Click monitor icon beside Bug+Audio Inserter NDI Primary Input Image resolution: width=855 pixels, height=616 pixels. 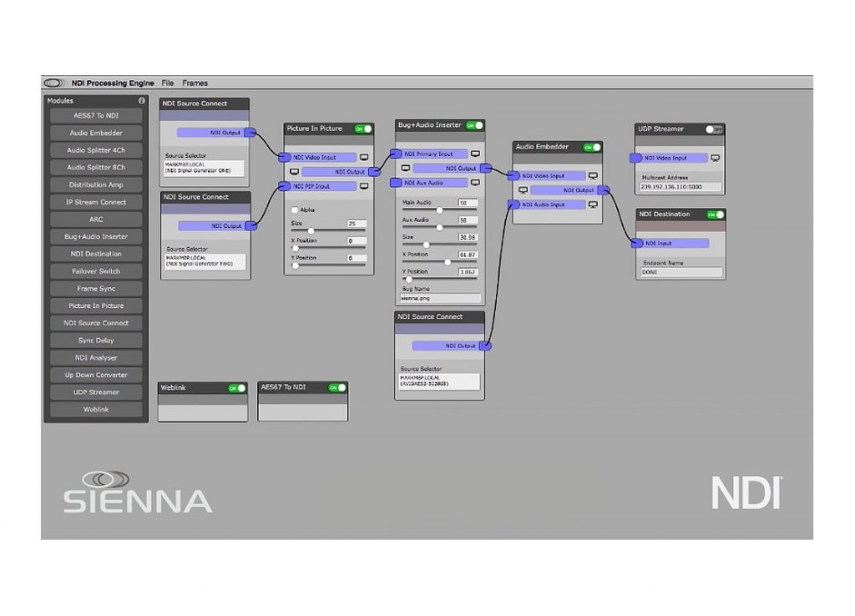[x=475, y=154]
